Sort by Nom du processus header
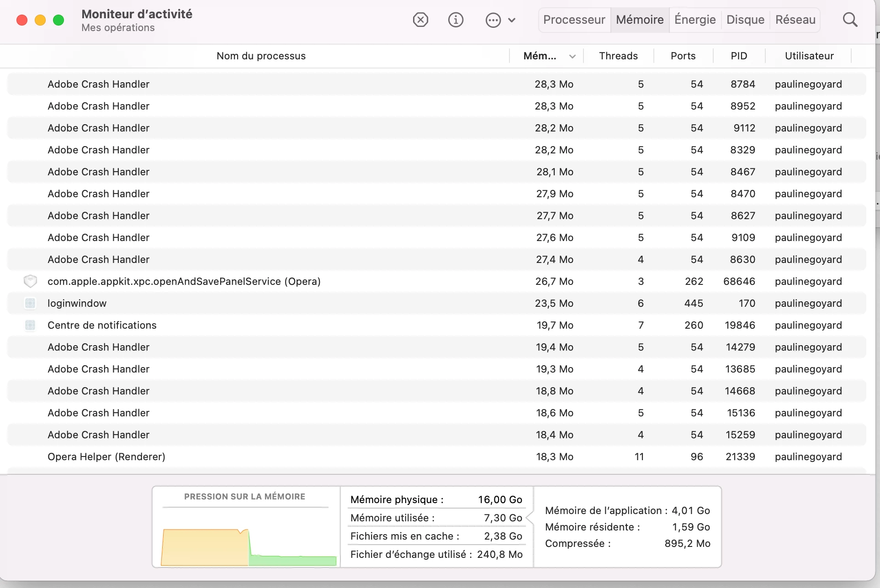 click(261, 56)
